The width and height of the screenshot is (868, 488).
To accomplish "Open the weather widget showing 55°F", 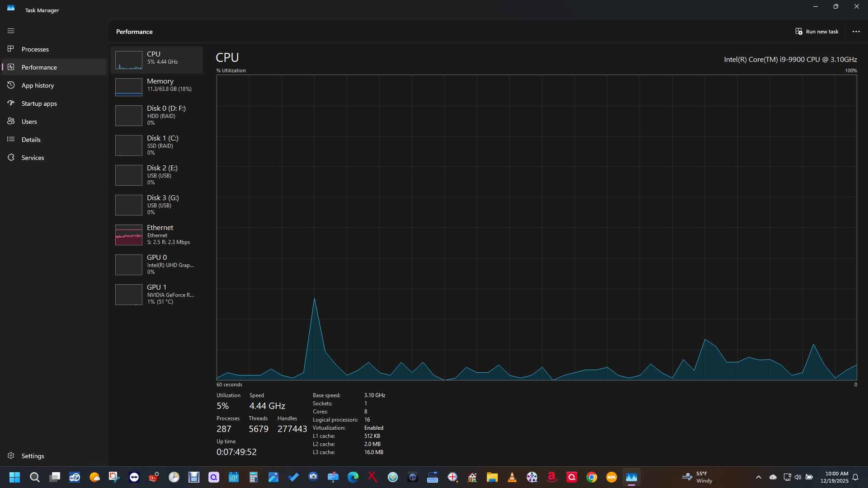I will [x=697, y=477].
